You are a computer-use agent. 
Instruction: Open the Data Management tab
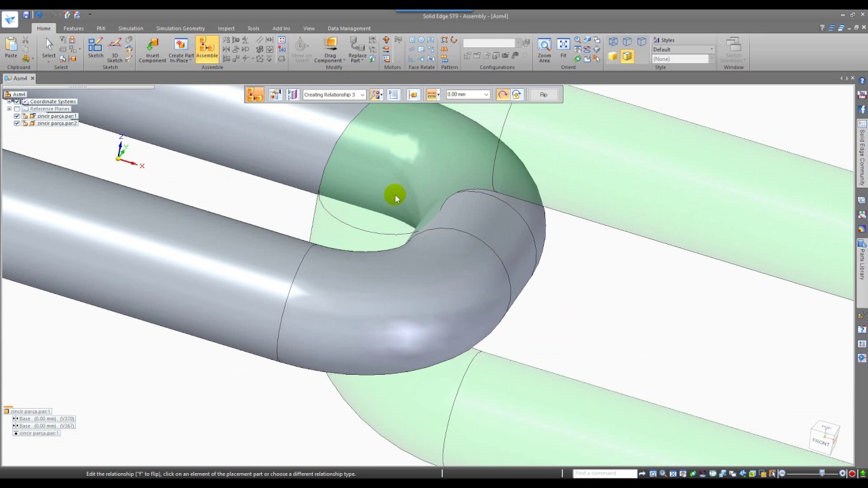tap(349, 28)
